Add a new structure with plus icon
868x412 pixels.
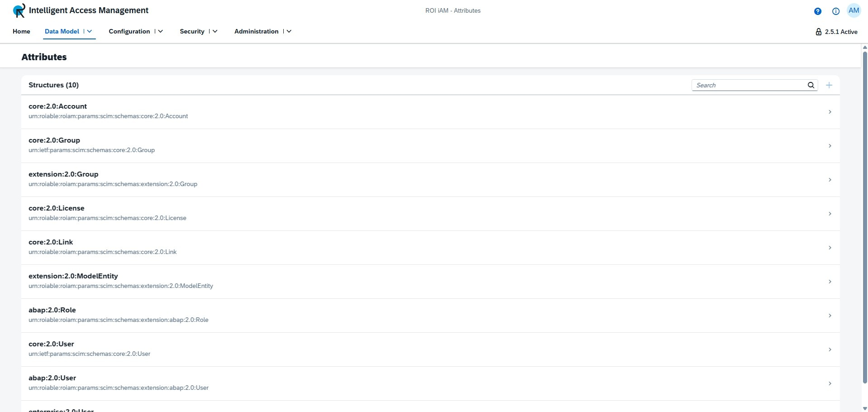829,85
